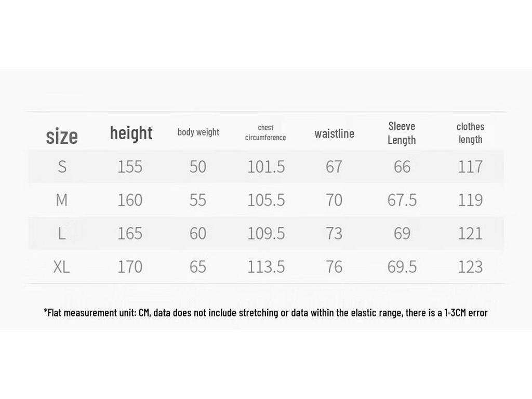Select the "clothes length" header
The height and width of the screenshot is (399, 532).
click(470, 133)
